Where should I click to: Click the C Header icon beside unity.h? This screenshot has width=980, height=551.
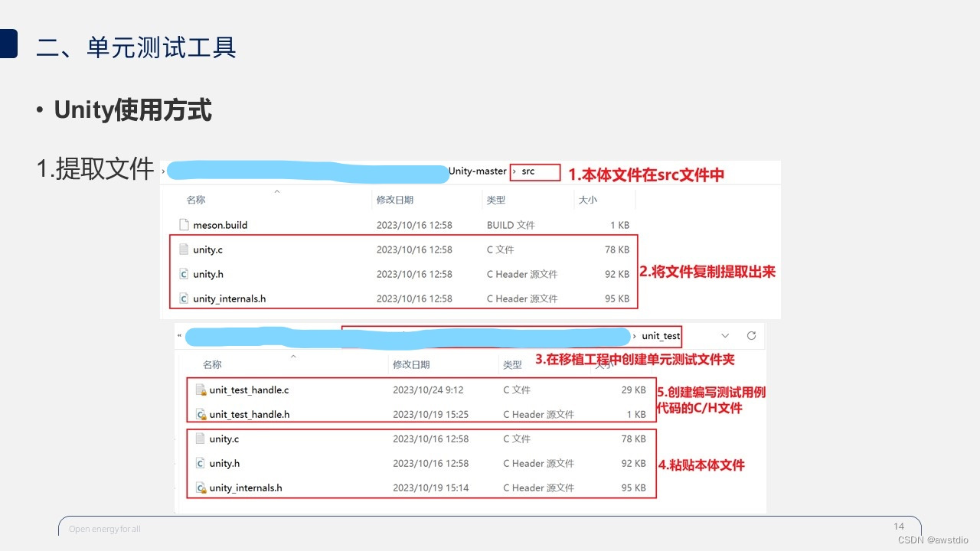pos(184,273)
